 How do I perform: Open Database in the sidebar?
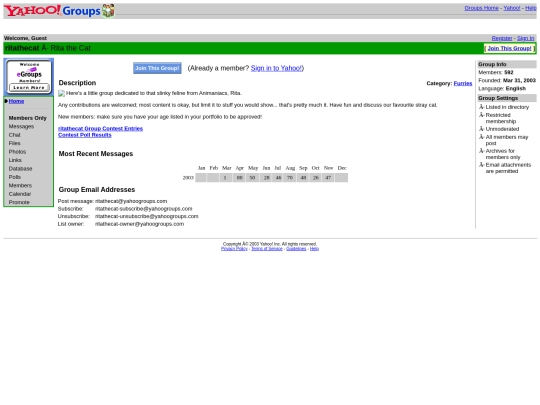pos(20,169)
